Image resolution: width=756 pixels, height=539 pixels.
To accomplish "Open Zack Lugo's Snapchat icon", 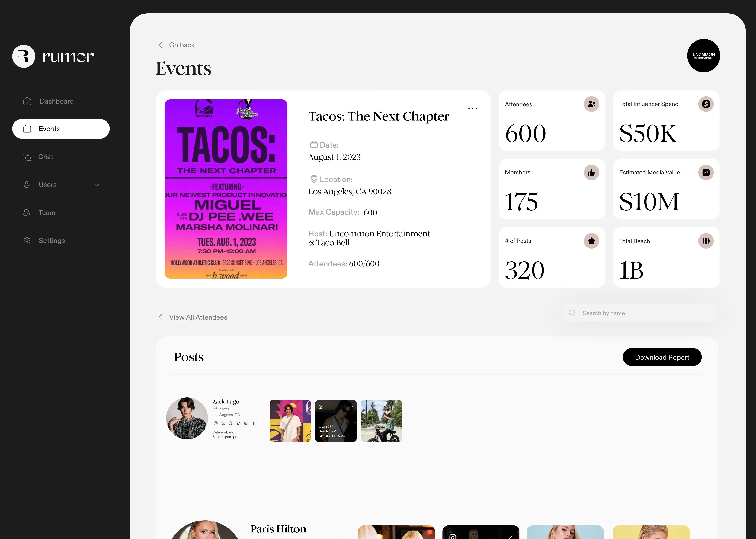I will (231, 423).
